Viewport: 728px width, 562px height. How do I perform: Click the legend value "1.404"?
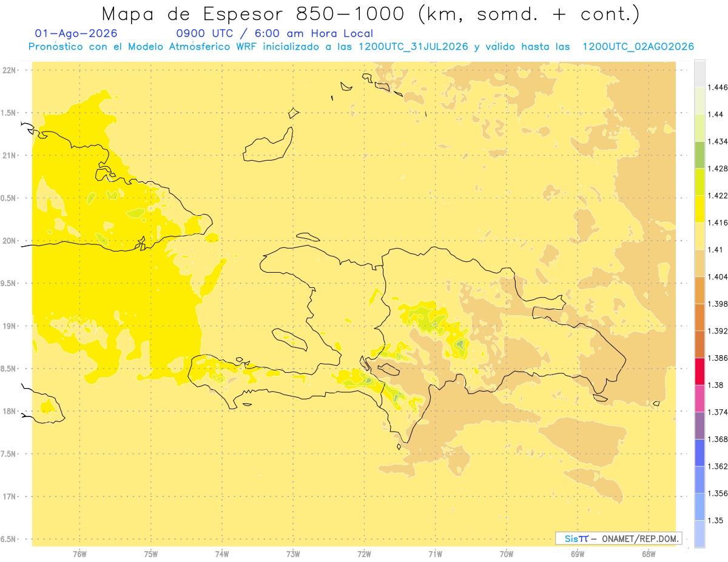[718, 276]
